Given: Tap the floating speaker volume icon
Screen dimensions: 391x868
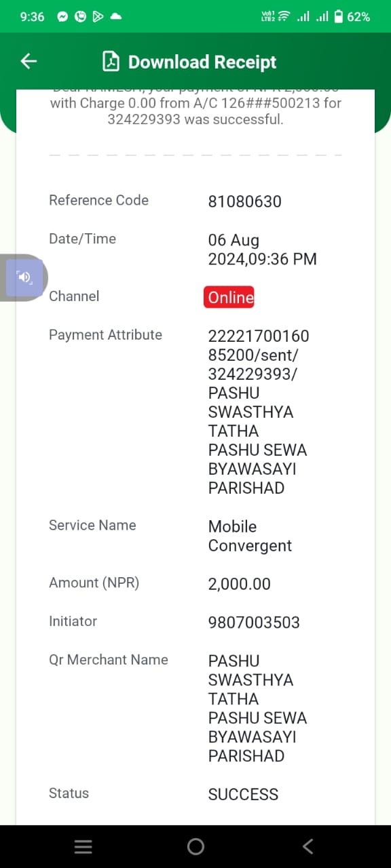Looking at the screenshot, I should tap(24, 277).
